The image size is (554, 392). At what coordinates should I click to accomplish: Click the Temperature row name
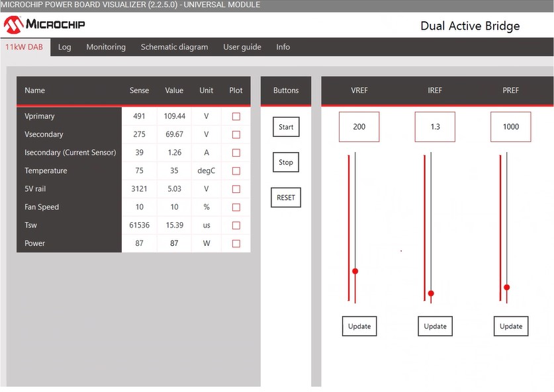coord(46,171)
